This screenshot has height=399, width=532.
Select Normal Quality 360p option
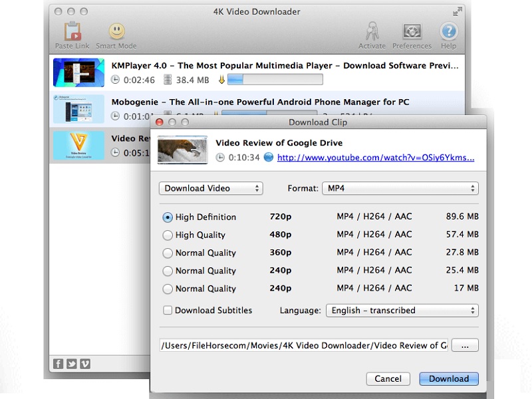(x=168, y=253)
